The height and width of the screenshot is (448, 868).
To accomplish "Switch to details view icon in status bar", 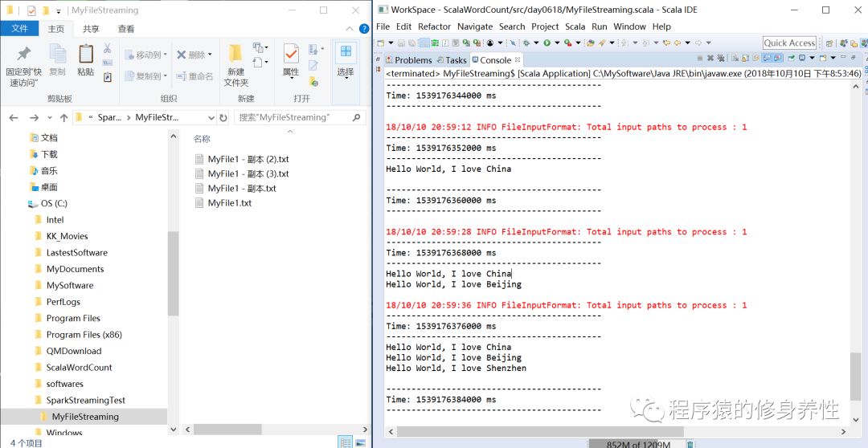I will coord(346,442).
